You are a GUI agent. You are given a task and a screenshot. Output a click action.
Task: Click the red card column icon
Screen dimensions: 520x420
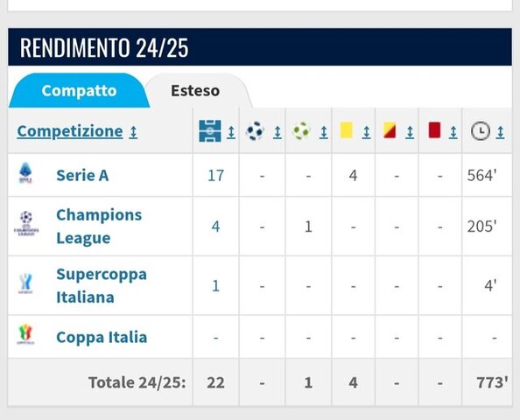[x=434, y=130]
